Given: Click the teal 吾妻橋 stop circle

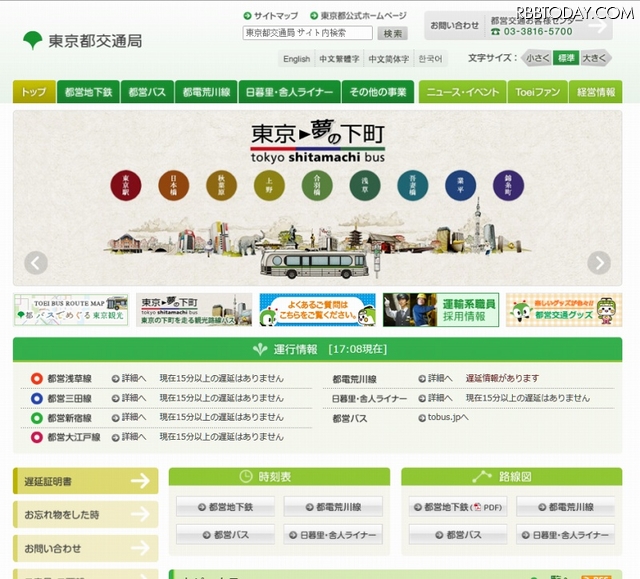Looking at the screenshot, I should click(413, 185).
